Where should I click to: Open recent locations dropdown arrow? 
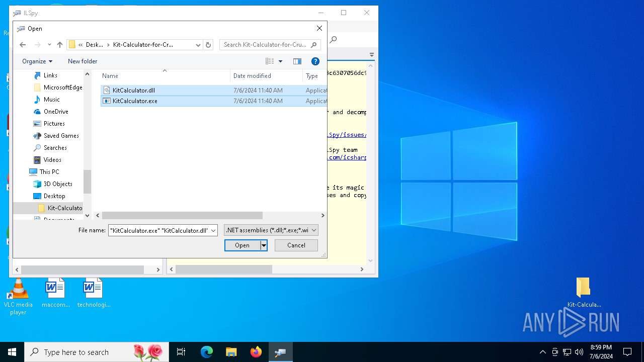[49, 45]
